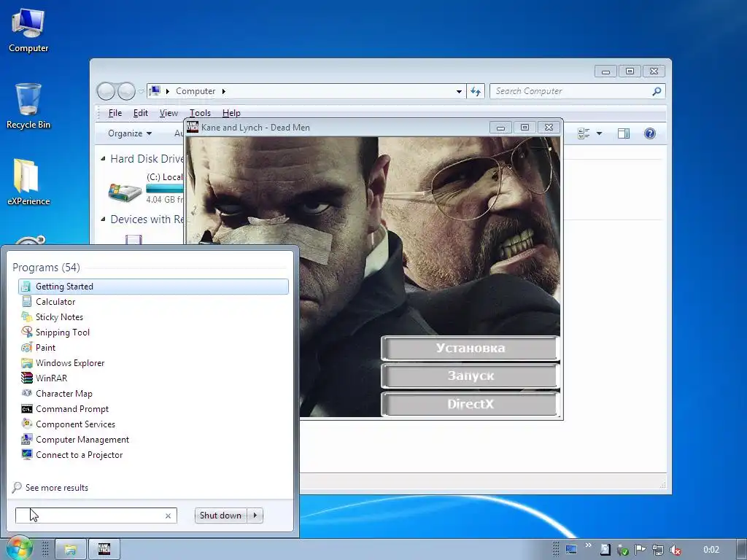Open the network tray icon
The height and width of the screenshot is (560, 747).
click(658, 550)
